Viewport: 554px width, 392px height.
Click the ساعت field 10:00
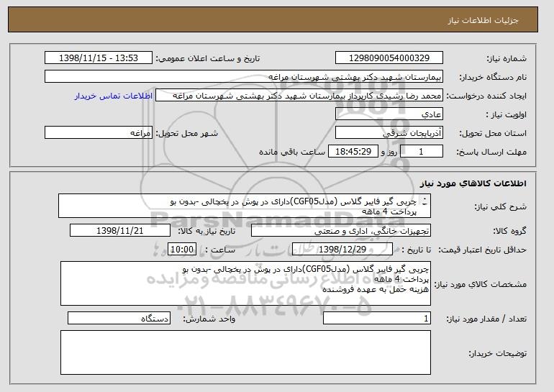coord(182,250)
